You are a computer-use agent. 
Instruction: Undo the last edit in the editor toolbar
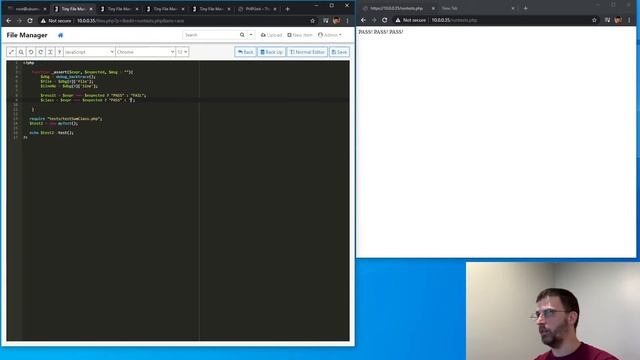tap(31, 52)
